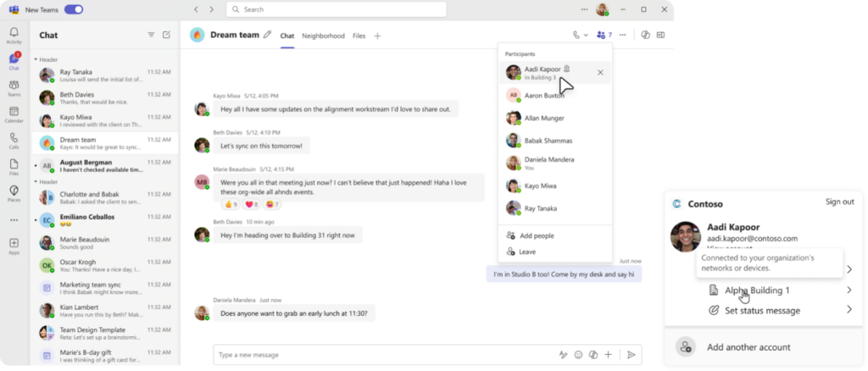This screenshot has width=868, height=371.
Task: Open the Marketing team sync chat
Action: click(x=105, y=288)
